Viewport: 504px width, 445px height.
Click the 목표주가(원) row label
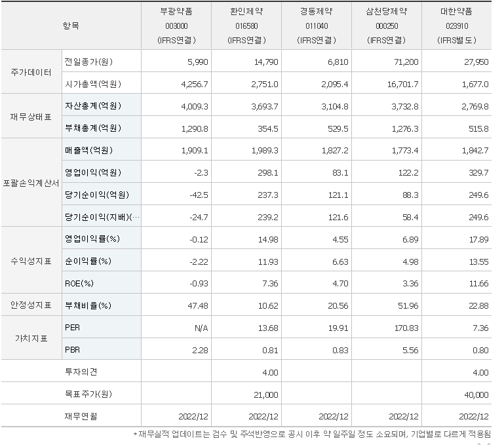[88, 394]
